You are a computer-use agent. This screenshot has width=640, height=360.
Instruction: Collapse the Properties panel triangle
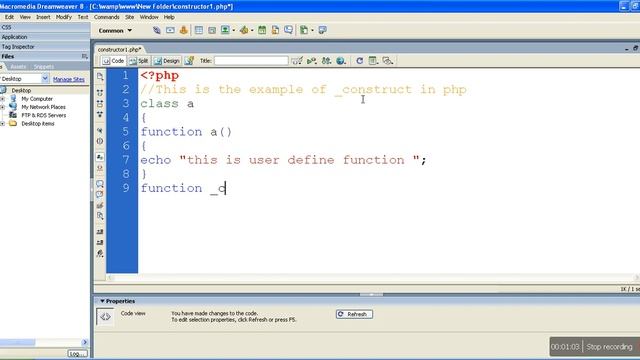[102, 301]
